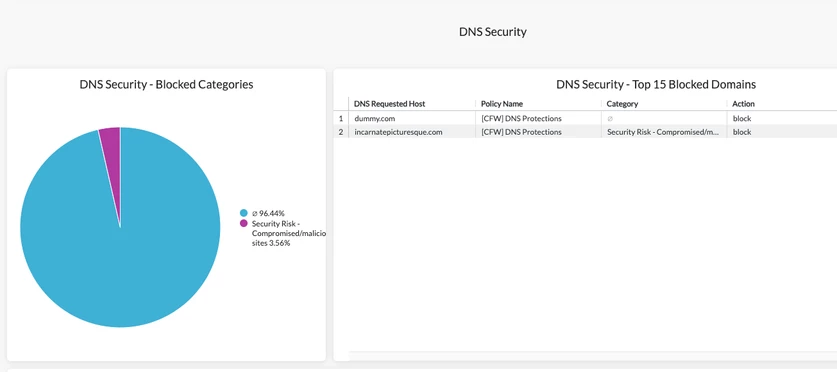Screen dimensions: 837x372
Task: Click row number 2 in the table
Action: click(341, 132)
